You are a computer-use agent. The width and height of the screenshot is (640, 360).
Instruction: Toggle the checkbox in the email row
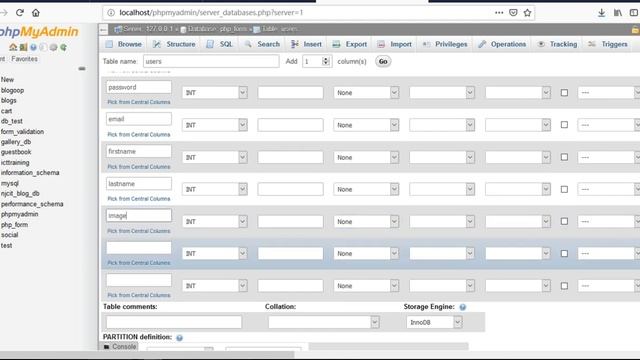[x=564, y=125]
